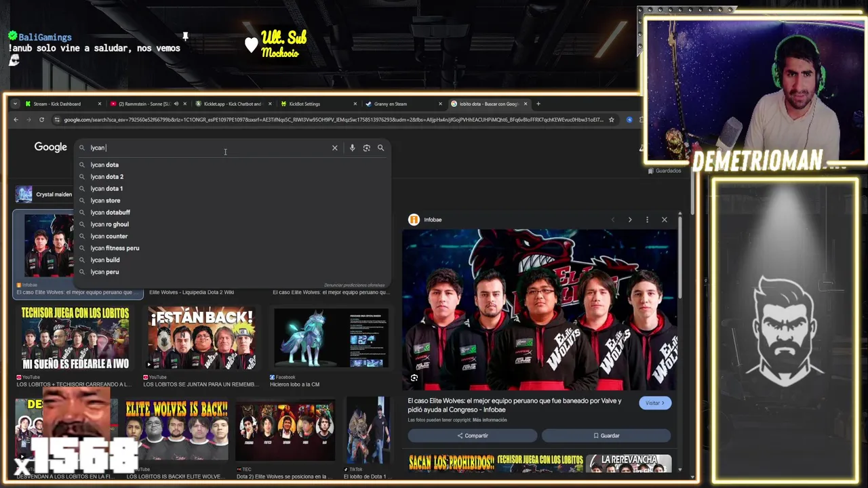Click the BaliGamings username in chat overlay
The width and height of the screenshot is (868, 488).
[45, 37]
